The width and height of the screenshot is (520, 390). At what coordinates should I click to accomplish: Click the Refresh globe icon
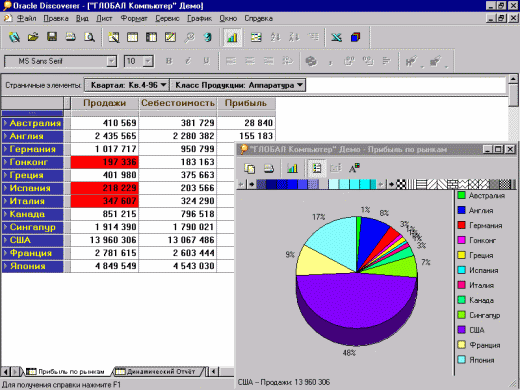click(208, 37)
